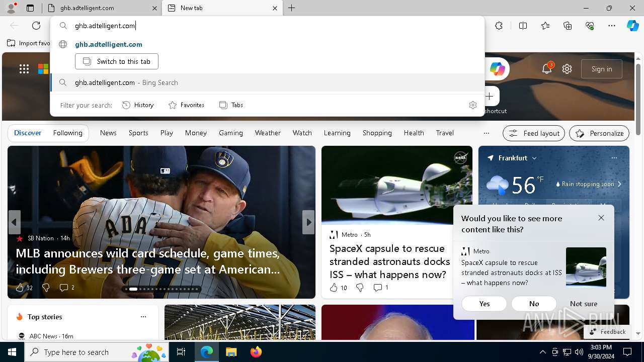Show next carousel story

coord(308,222)
